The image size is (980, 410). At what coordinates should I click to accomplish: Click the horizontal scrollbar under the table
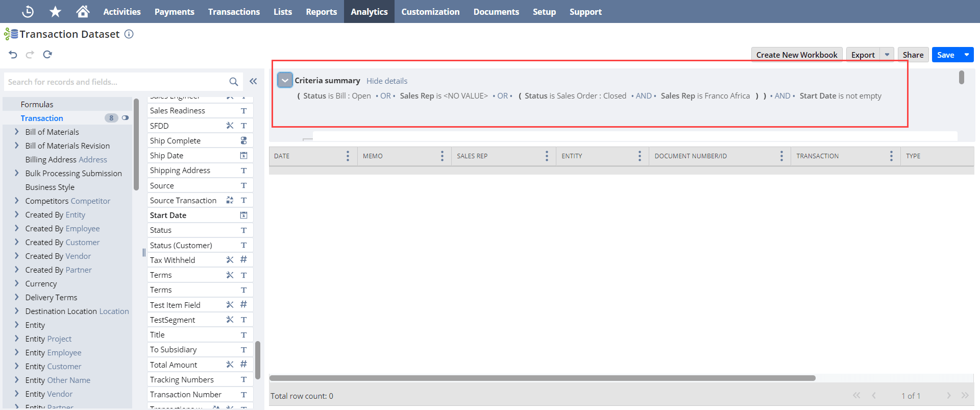point(542,378)
